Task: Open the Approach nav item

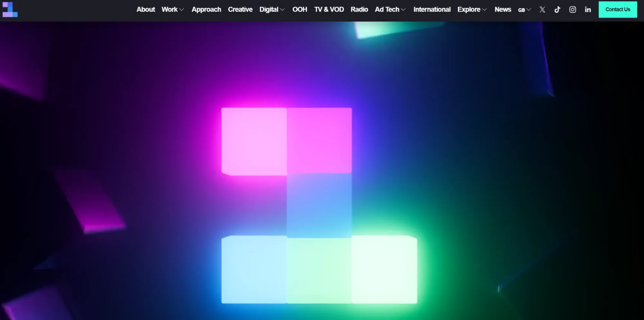Action: pos(206,10)
